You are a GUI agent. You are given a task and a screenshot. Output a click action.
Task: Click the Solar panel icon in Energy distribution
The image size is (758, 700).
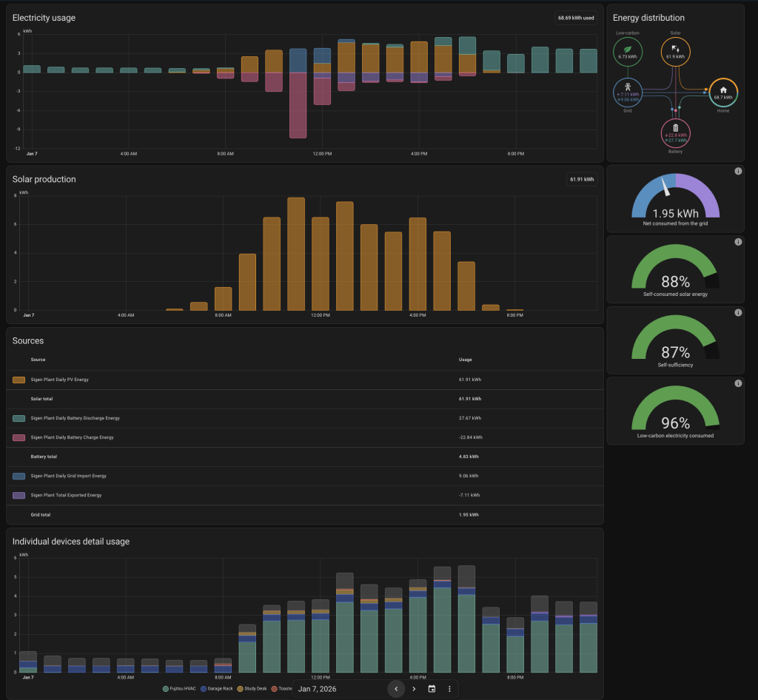pyautogui.click(x=675, y=48)
